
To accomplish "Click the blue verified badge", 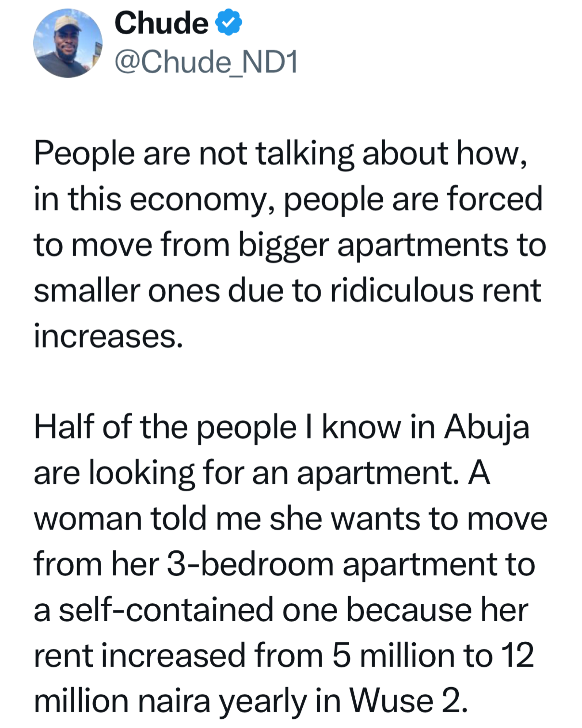I will 229,23.
